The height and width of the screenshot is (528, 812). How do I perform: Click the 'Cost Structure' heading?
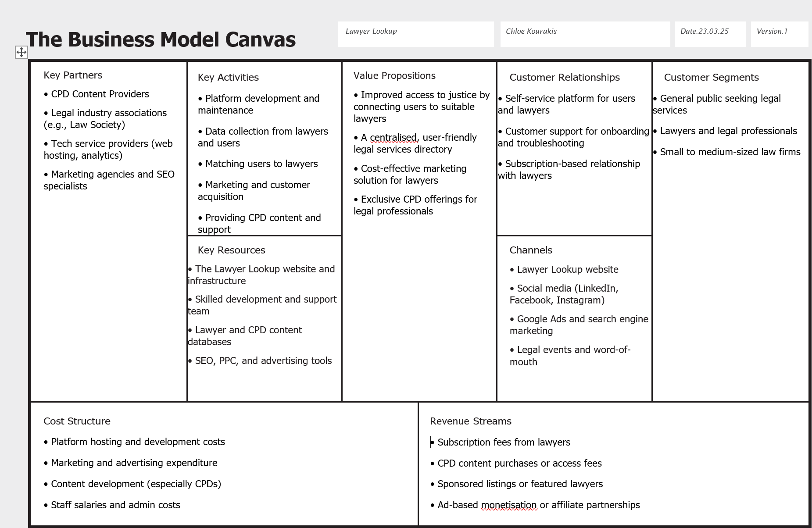pyautogui.click(x=77, y=421)
